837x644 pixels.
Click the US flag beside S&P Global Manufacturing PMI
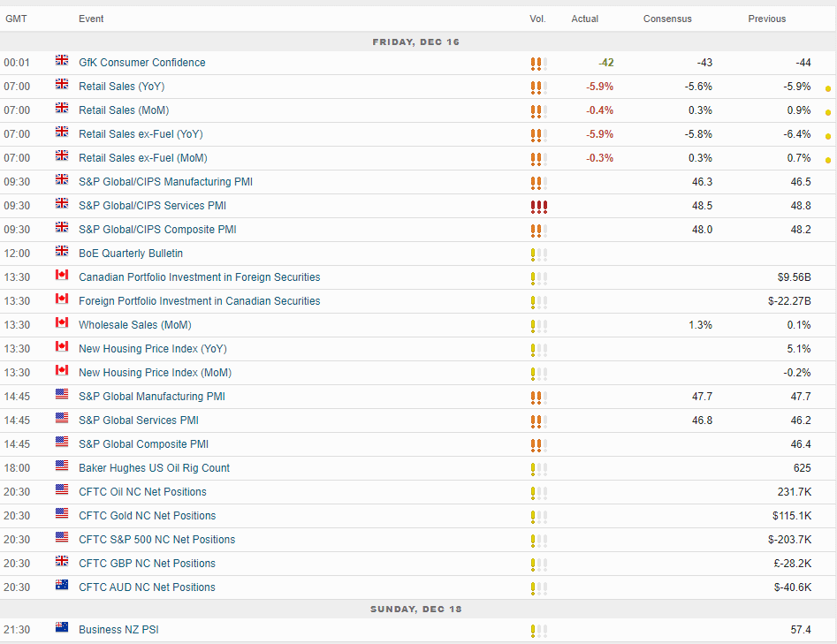point(61,394)
